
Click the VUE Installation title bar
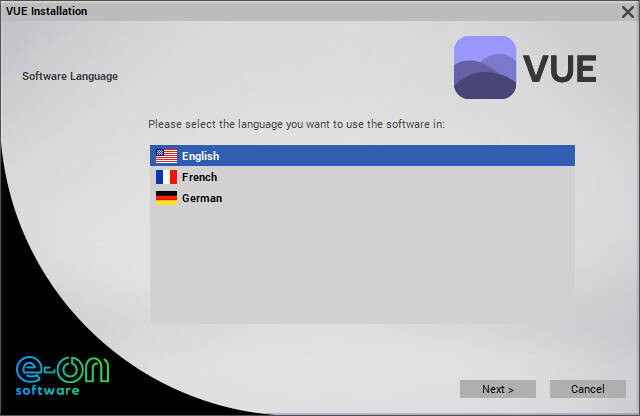(300, 11)
